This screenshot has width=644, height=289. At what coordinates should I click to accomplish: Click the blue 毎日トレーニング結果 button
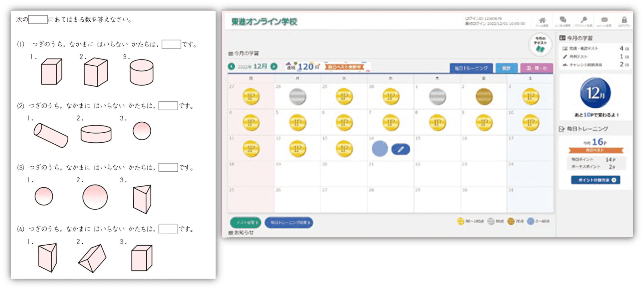pyautogui.click(x=289, y=222)
